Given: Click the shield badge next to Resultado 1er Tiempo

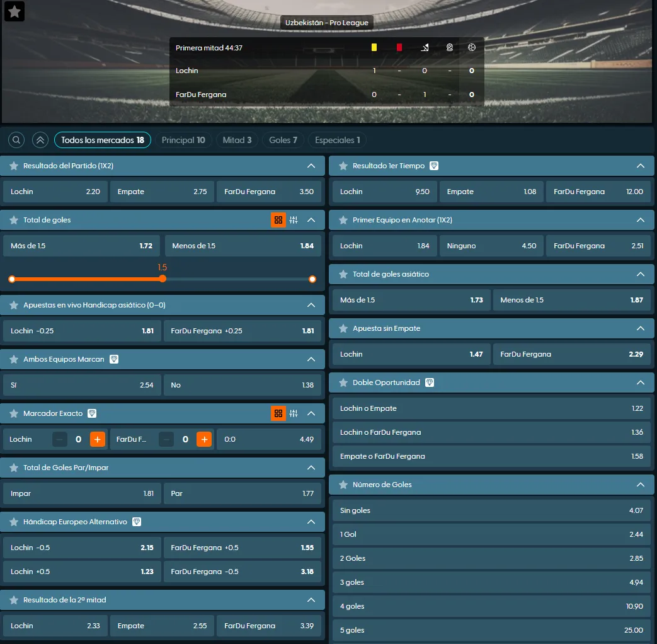Looking at the screenshot, I should tap(434, 166).
